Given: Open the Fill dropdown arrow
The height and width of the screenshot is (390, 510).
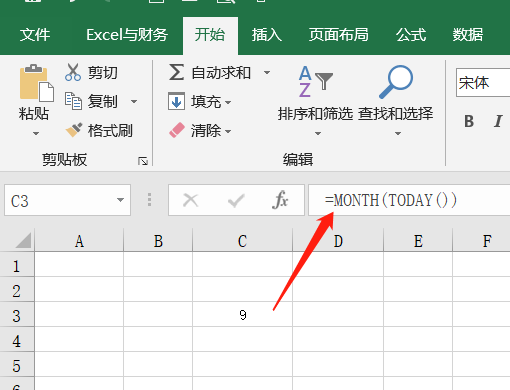Looking at the screenshot, I should click(x=228, y=102).
